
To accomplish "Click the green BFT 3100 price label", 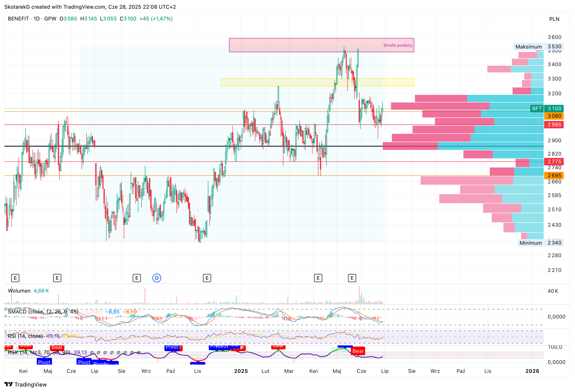I will pyautogui.click(x=547, y=108).
